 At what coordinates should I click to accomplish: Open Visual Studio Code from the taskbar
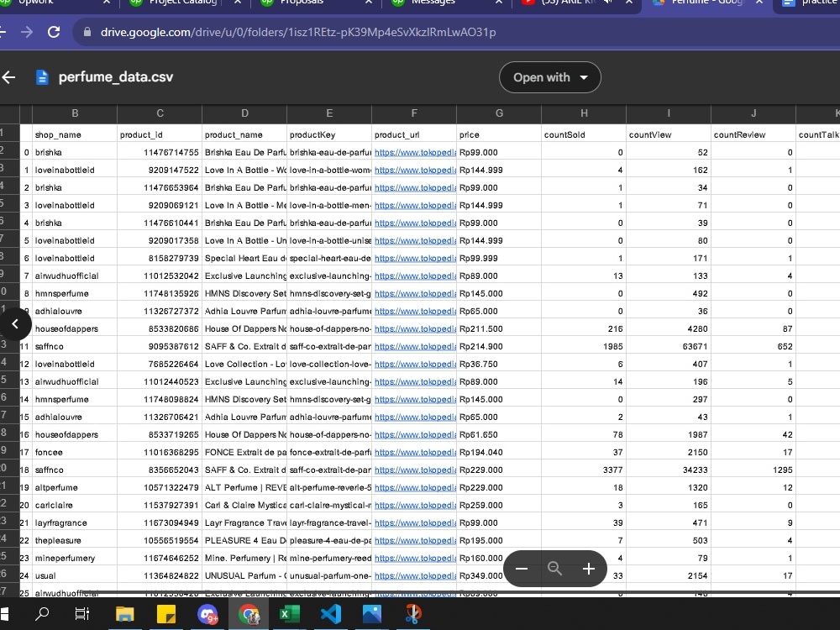(x=330, y=613)
